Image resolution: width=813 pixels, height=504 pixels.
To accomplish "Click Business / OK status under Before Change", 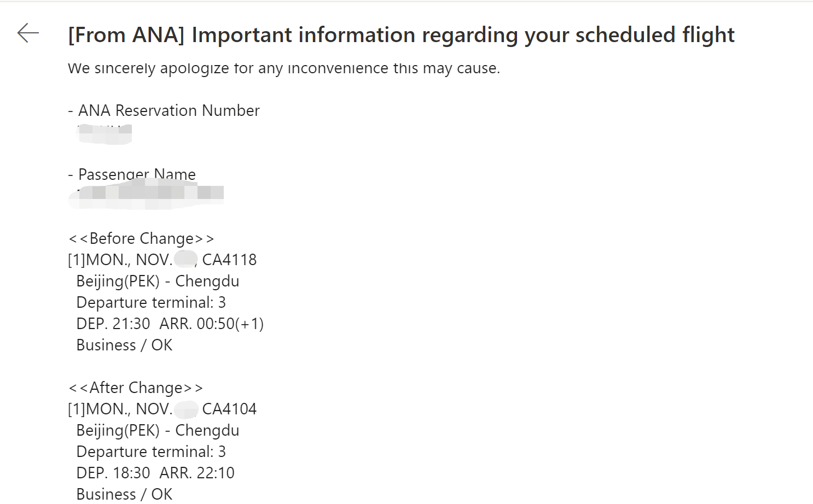I will (x=124, y=345).
